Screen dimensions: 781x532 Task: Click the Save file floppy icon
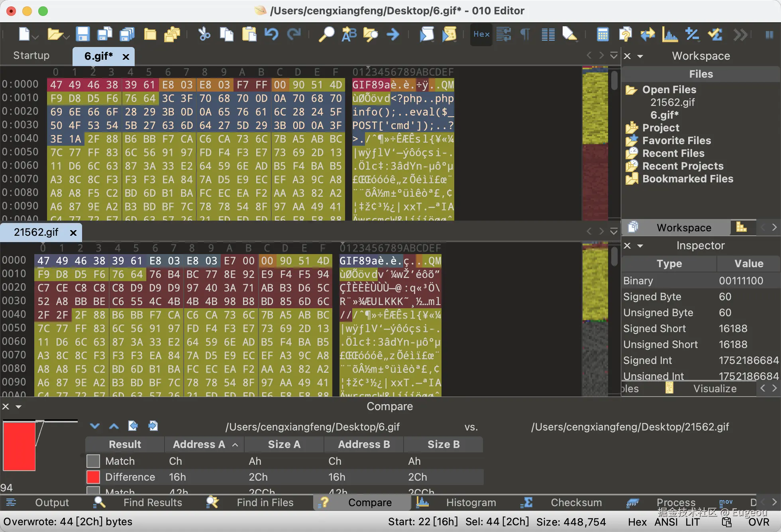[x=82, y=35]
